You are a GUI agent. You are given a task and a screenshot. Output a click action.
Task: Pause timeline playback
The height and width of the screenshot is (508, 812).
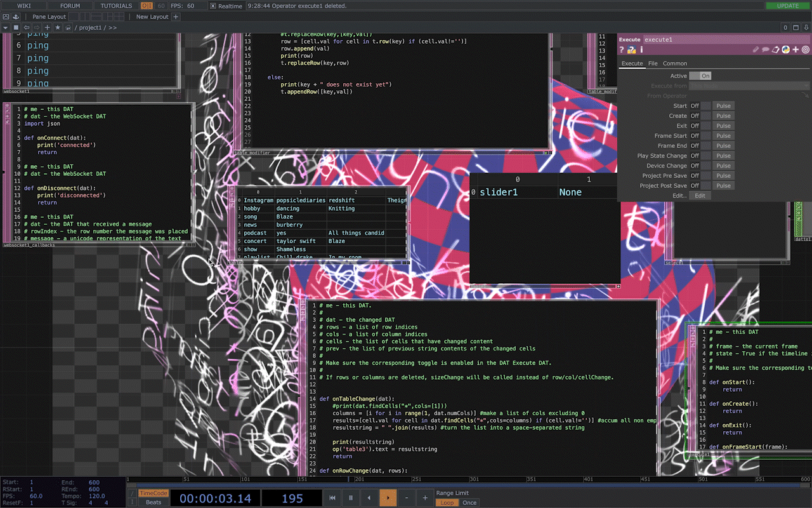point(350,498)
